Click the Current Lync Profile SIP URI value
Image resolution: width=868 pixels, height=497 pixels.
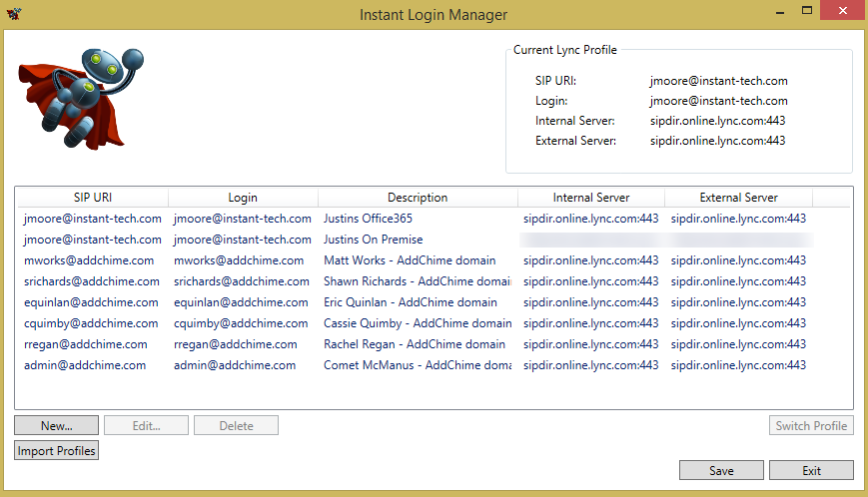pyautogui.click(x=719, y=81)
